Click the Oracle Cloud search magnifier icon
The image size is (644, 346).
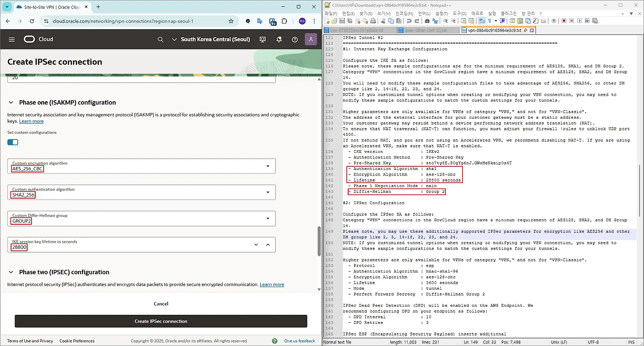coord(160,39)
